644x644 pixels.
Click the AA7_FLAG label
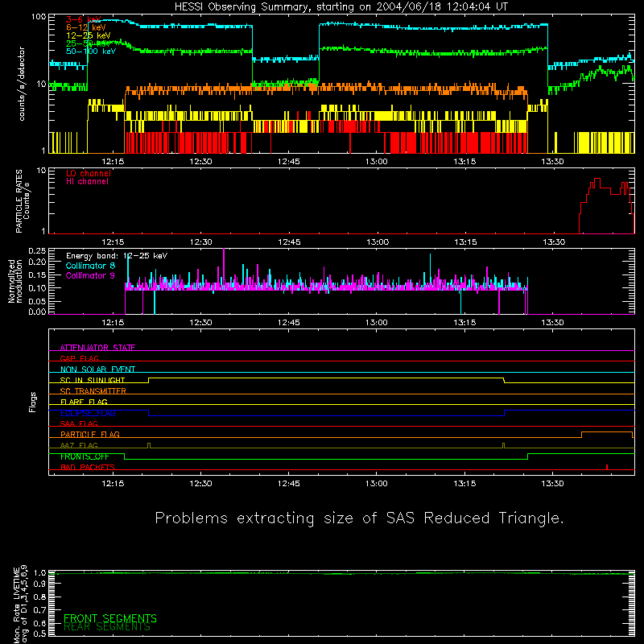[79, 445]
